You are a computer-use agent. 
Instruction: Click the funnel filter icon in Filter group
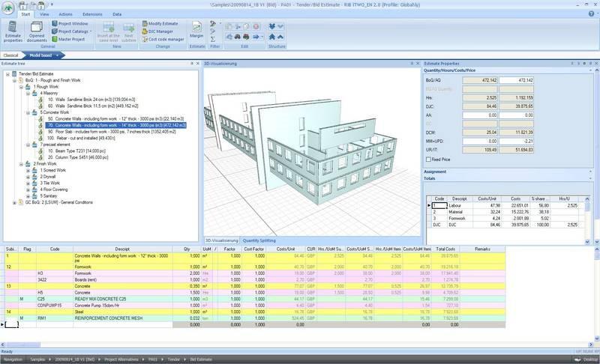tap(213, 24)
